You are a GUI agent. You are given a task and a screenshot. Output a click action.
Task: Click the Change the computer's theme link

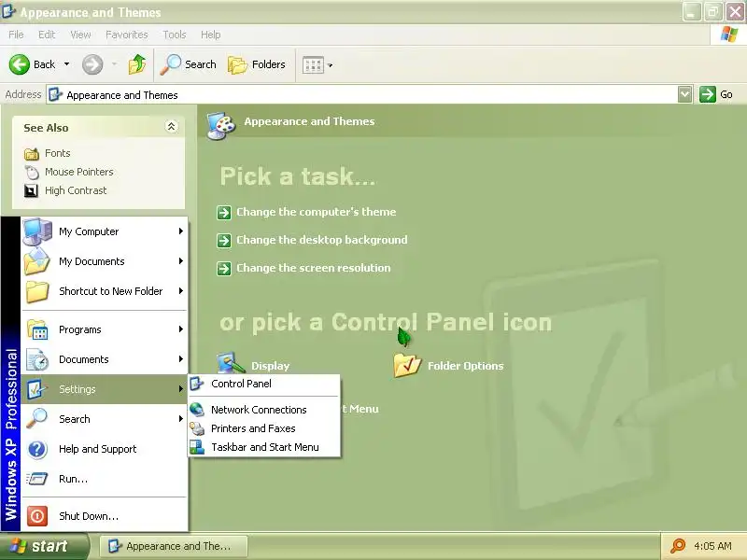tap(316, 212)
